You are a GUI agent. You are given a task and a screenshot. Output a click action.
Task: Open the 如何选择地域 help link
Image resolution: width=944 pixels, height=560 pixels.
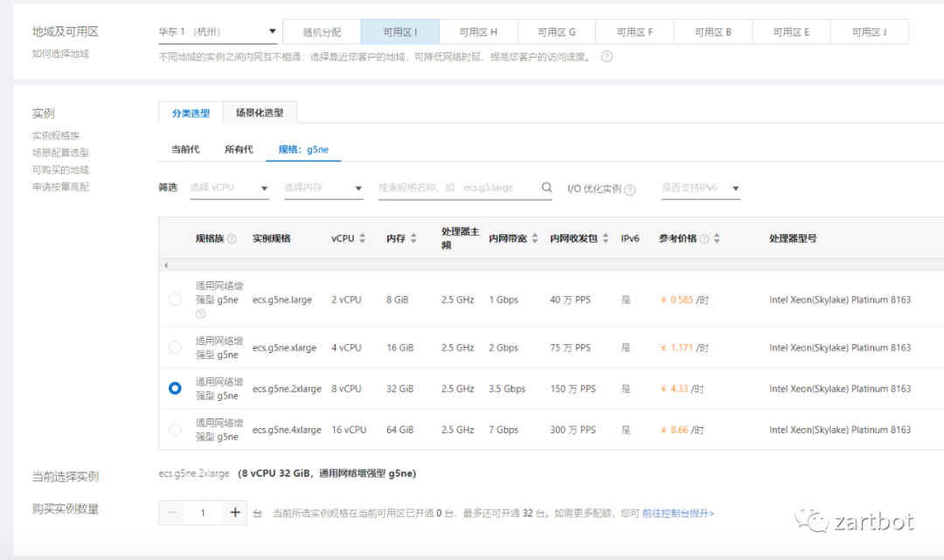(x=60, y=53)
